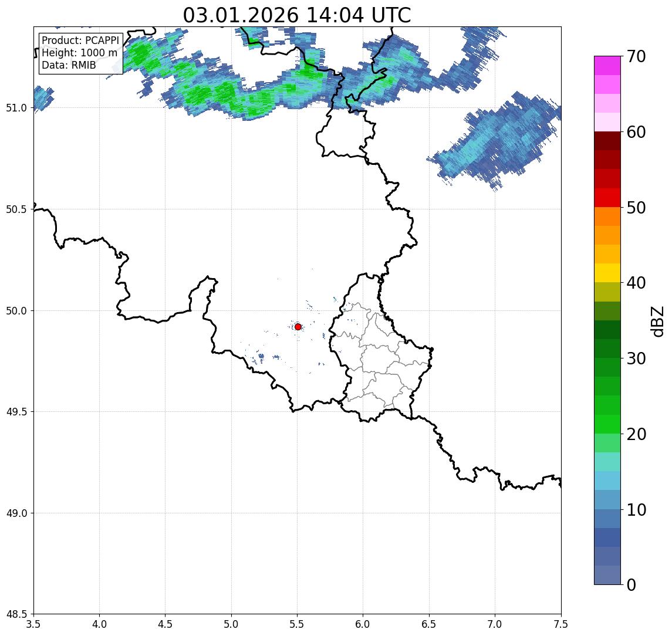Pick the pale pink band just above 60
Screen dimensions: 672x636
607,122
